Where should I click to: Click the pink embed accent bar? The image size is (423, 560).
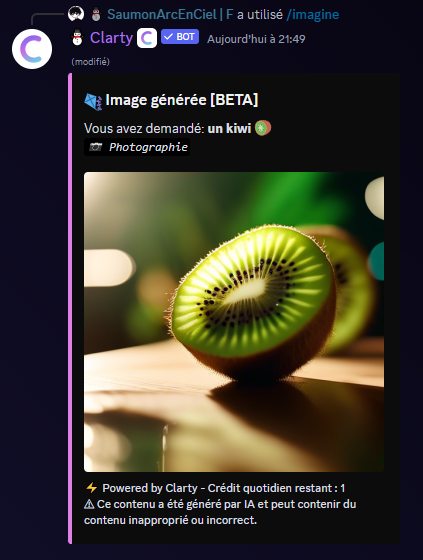[x=70, y=309]
